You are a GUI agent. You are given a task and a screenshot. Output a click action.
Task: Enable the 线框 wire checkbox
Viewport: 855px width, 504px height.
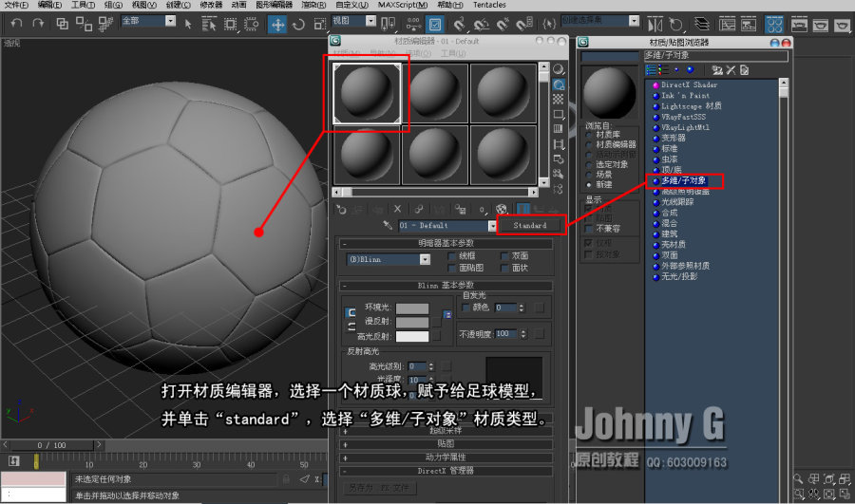(451, 255)
